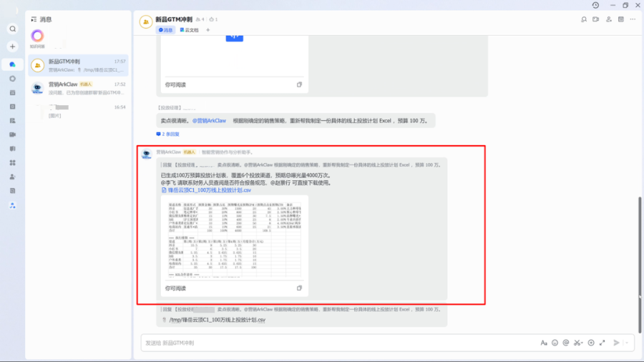Search within the chat using header magnifier
Viewport: 644px width, 362px height.
point(584,19)
